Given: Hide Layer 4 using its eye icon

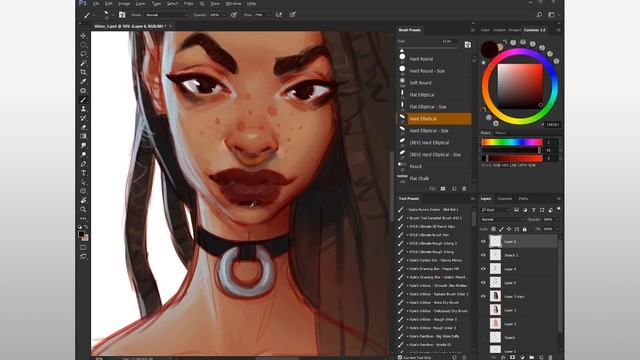Looking at the screenshot, I should [483, 269].
